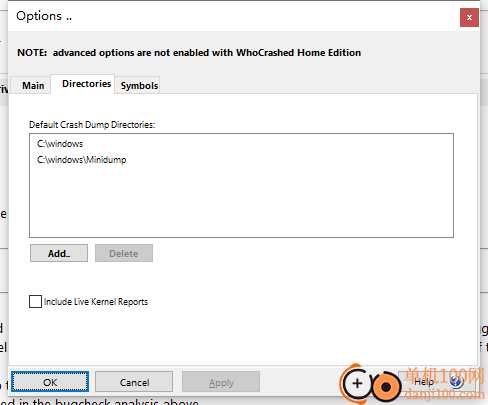Confirm the dialog with OK
Viewport: 488px width, 405px height.
coord(50,382)
